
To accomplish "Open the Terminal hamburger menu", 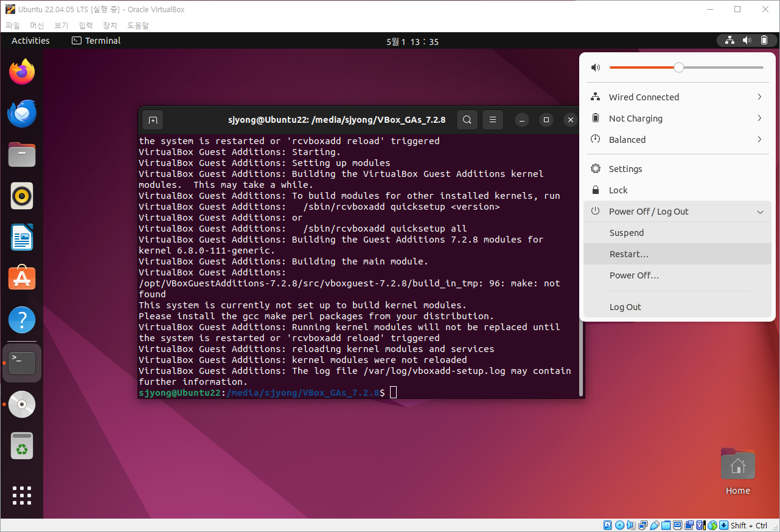I will (493, 120).
